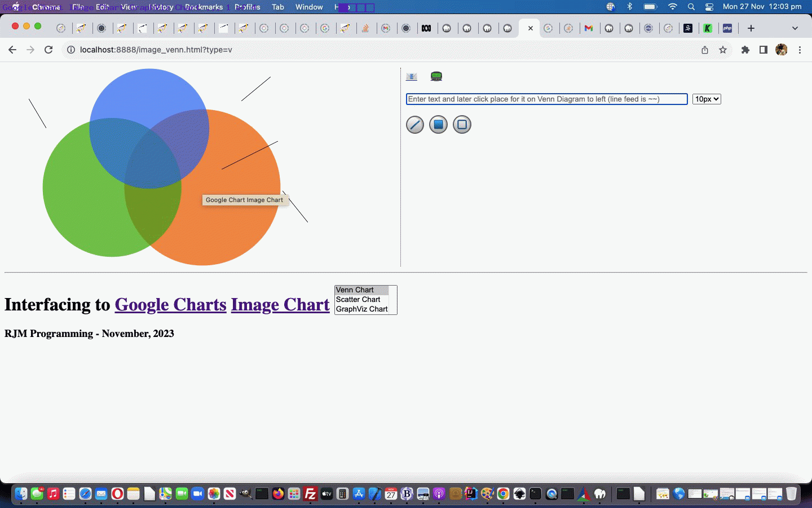The height and width of the screenshot is (508, 812).
Task: Open the Edit menu
Action: click(x=102, y=7)
